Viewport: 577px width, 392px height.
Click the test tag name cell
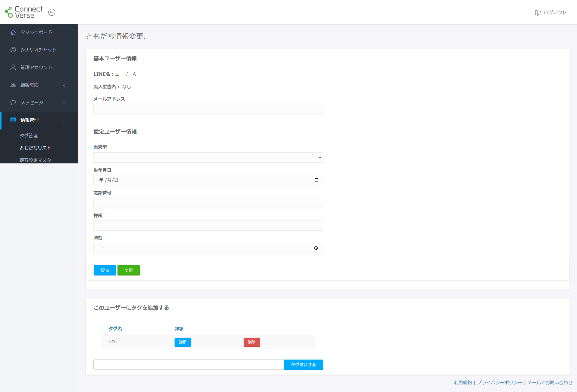113,341
